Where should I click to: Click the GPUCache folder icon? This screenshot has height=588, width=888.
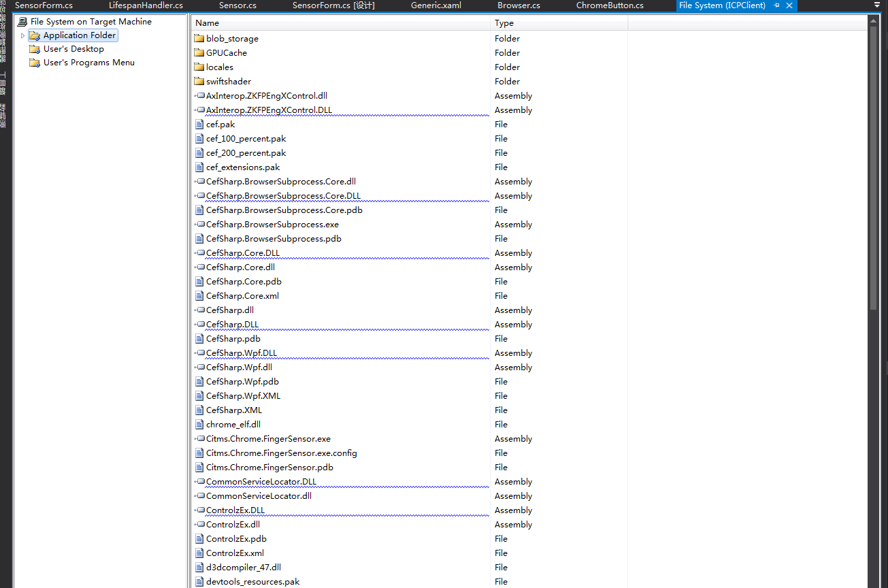click(199, 52)
